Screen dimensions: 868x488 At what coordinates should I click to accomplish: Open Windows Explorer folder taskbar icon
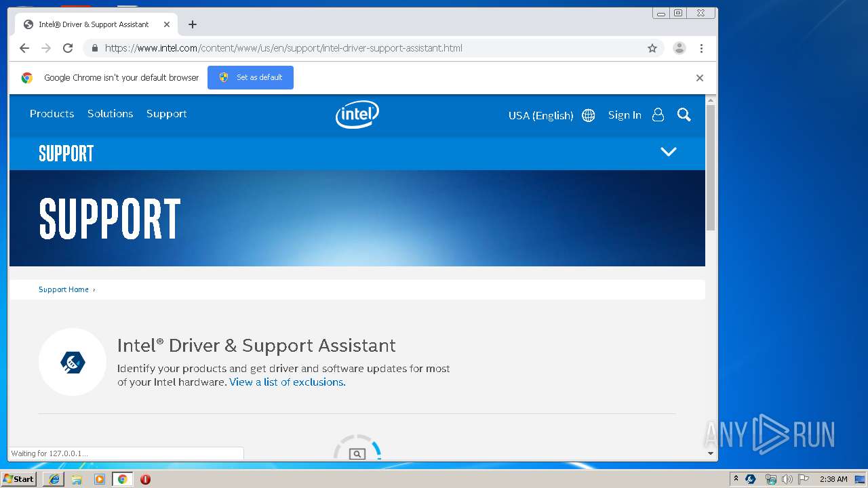tap(77, 479)
